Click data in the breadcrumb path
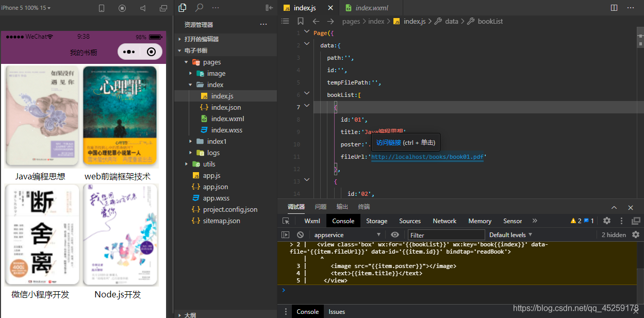Viewport: 644px width, 318px height. 451,21
